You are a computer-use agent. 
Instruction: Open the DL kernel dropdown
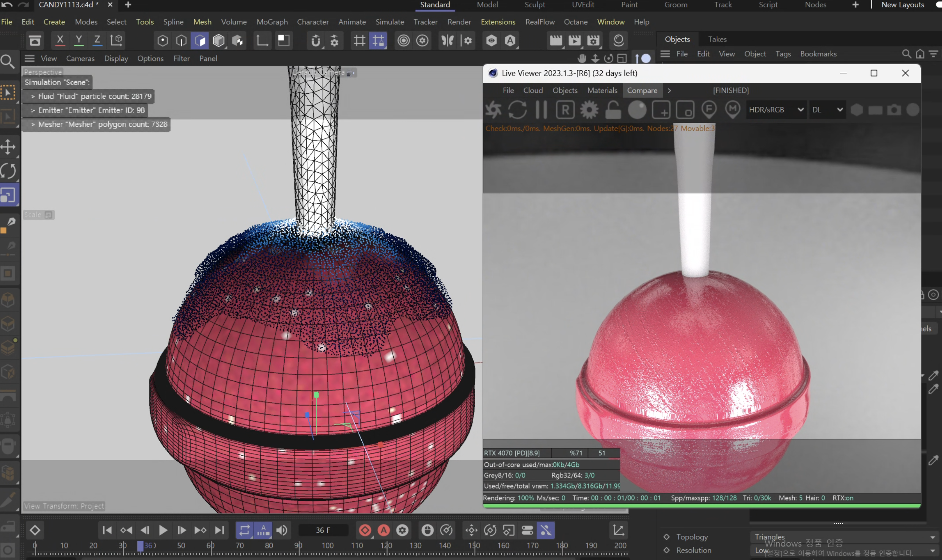coord(827,110)
